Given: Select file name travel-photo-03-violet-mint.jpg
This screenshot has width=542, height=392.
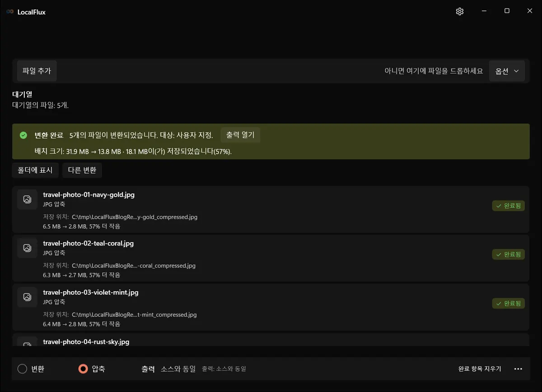Looking at the screenshot, I should click(x=90, y=292).
